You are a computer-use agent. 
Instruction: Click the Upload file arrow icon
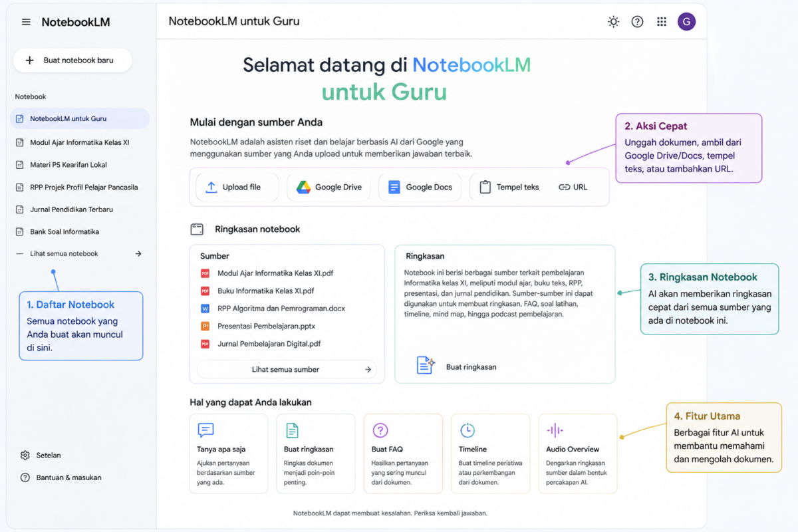click(x=211, y=188)
